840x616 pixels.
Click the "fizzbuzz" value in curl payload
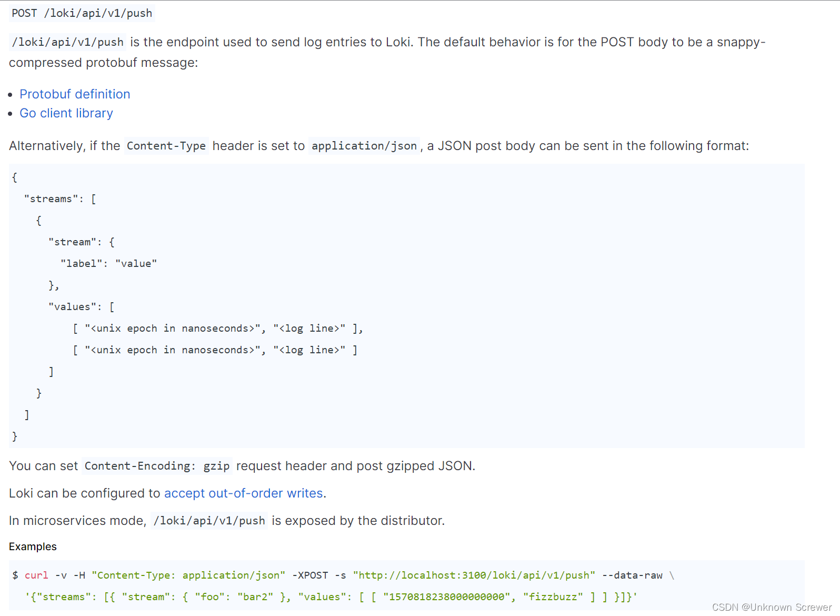coord(553,597)
